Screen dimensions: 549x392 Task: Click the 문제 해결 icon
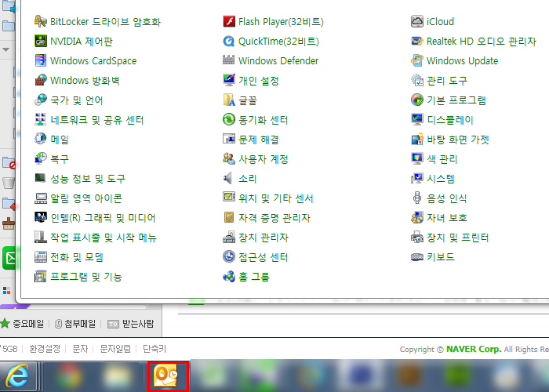[x=229, y=139]
